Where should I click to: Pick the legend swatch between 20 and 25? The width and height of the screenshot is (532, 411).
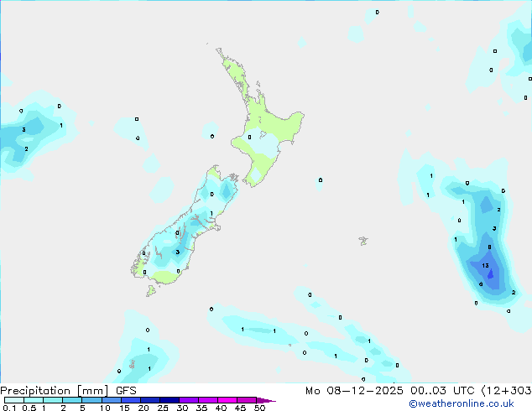click(x=150, y=400)
